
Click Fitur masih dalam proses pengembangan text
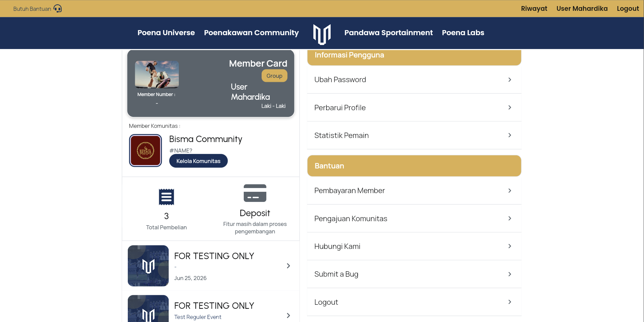tap(255, 228)
